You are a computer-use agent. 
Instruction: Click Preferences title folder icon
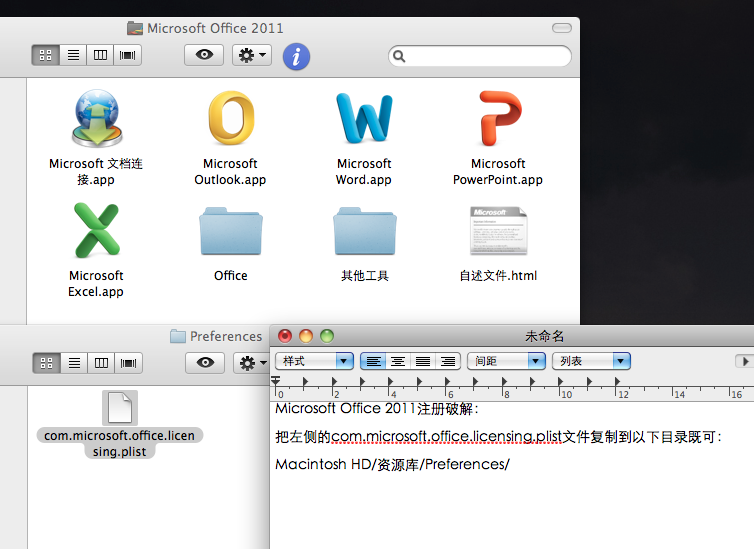click(178, 336)
